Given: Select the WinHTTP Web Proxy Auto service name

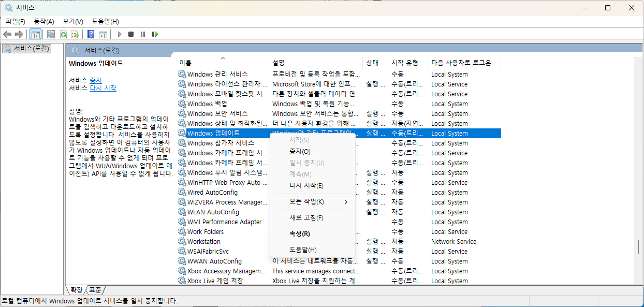Looking at the screenshot, I should click(227, 182).
